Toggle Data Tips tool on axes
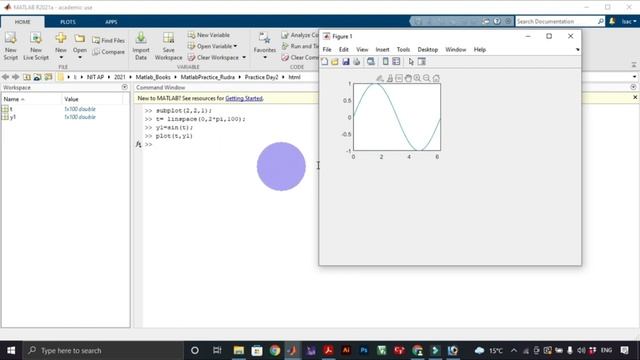 tap(399, 78)
